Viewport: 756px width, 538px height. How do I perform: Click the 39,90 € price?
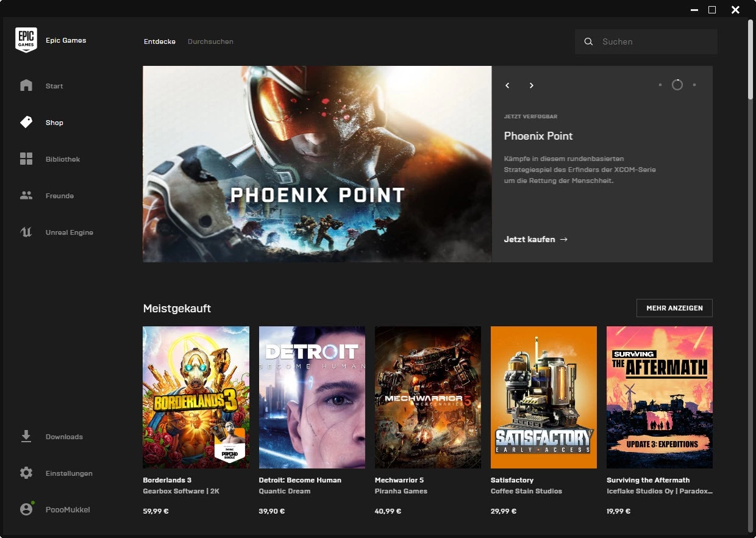pyautogui.click(x=272, y=511)
